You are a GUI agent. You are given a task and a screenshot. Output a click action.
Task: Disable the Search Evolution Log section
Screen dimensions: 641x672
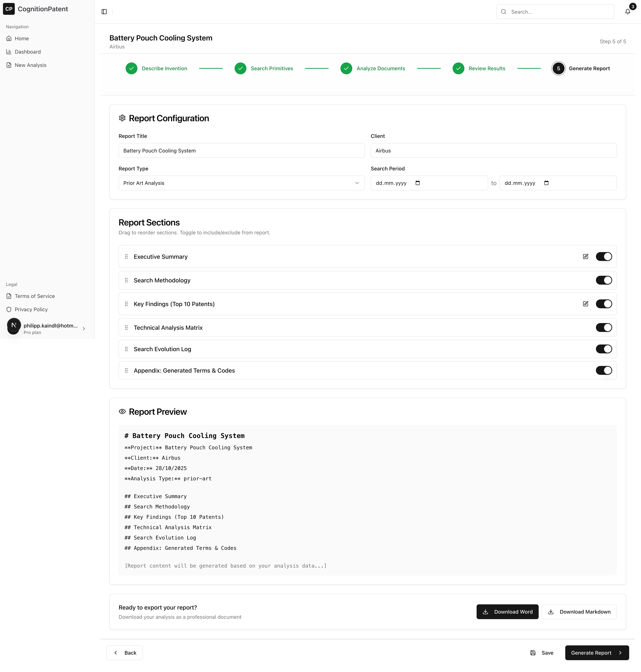[x=604, y=349]
